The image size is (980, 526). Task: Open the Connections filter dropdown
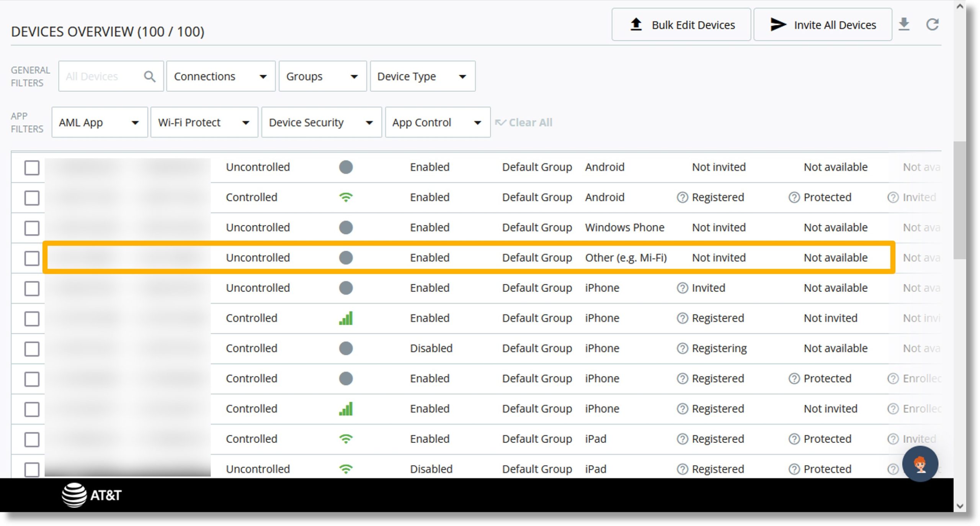pos(221,76)
